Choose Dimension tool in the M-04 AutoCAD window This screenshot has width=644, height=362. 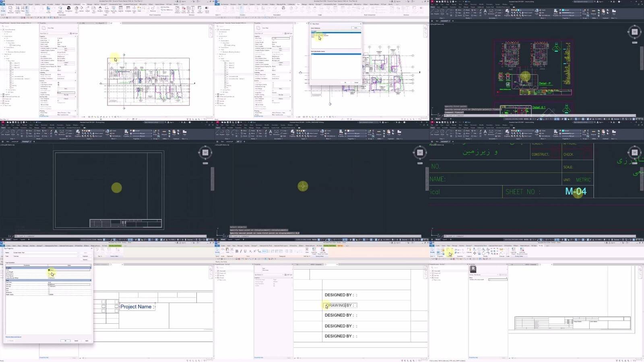pyautogui.click(x=491, y=132)
